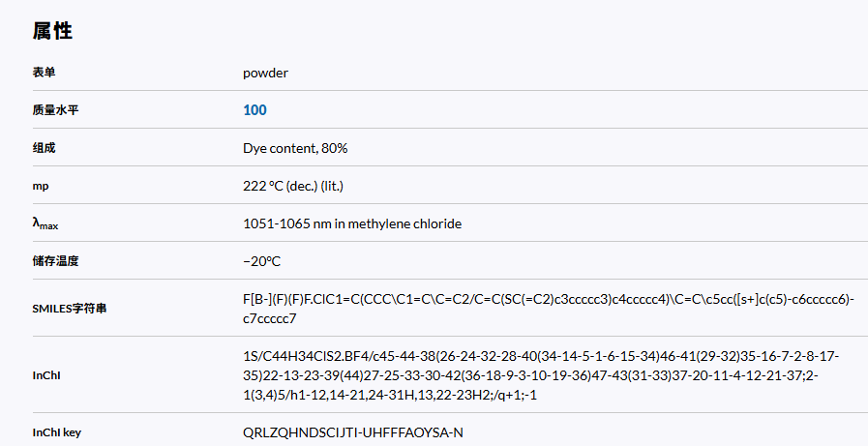Select the 'powder' form value

coord(265,73)
